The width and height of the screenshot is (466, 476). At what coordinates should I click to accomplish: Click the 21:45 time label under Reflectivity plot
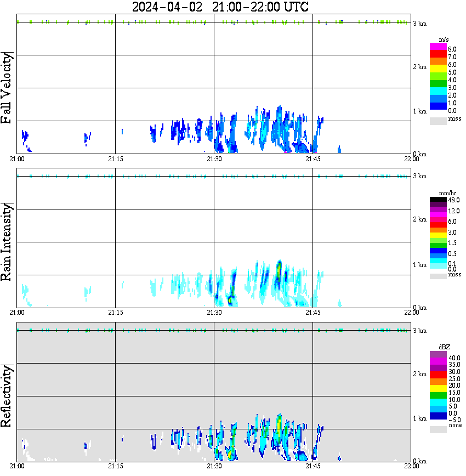pyautogui.click(x=312, y=466)
